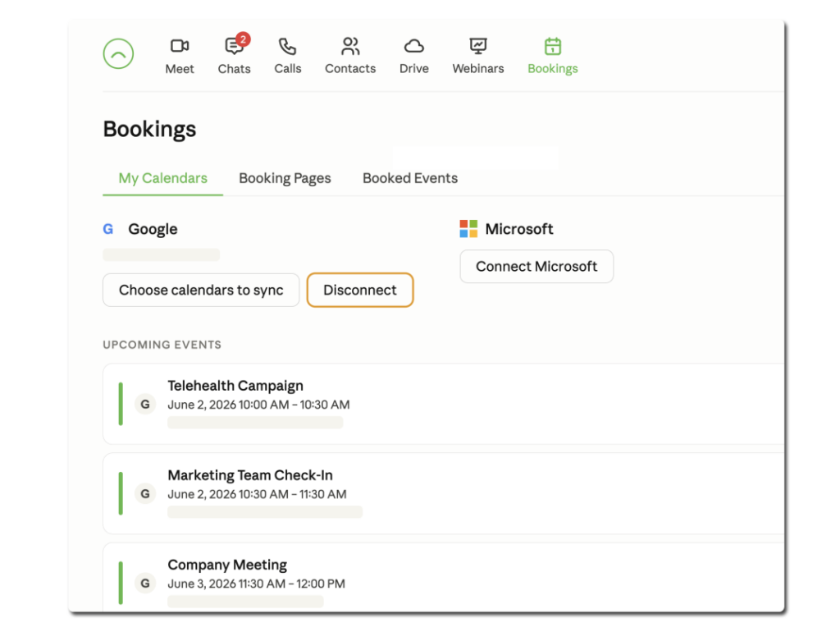Image resolution: width=840 pixels, height=641 pixels.
Task: Click the Bookings page heading
Action: point(149,129)
